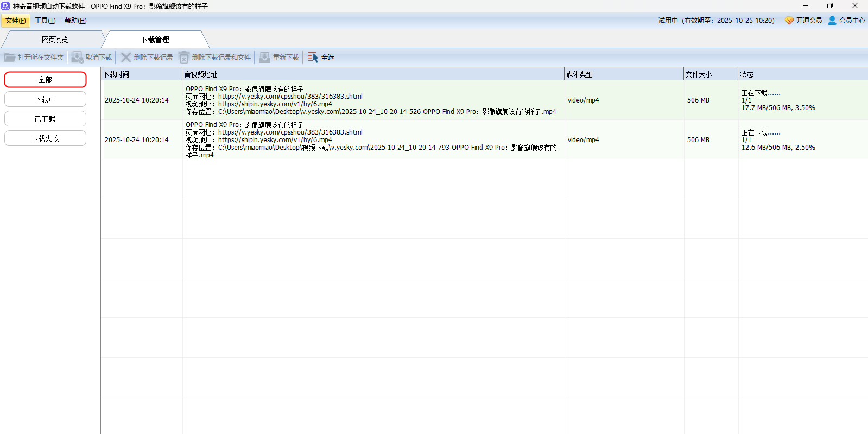Image resolution: width=868 pixels, height=434 pixels.
Task: Click the 文件大小 column header
Action: (710, 74)
